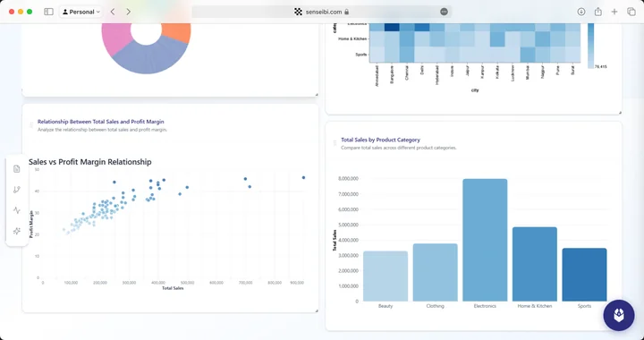
Task: Click the "Sales vs Profit Margin Relationship" heading
Action: [x=90, y=162]
